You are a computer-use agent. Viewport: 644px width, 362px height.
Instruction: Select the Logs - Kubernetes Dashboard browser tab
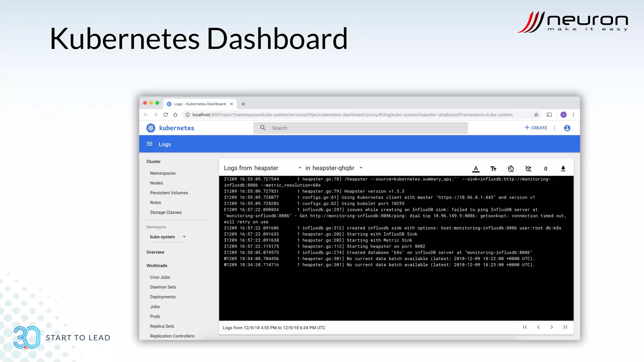200,104
